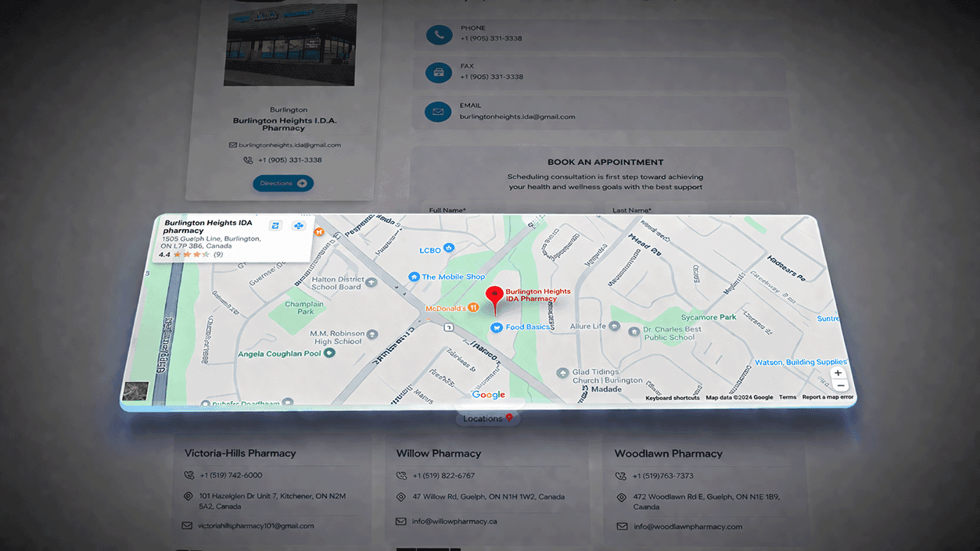980x551 pixels.
Task: Click Woodlawn Pharmacy email envelope icon
Action: coord(622,526)
